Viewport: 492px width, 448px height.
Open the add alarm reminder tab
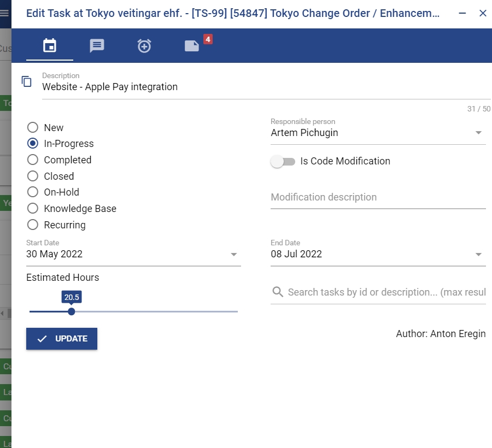[x=144, y=46]
